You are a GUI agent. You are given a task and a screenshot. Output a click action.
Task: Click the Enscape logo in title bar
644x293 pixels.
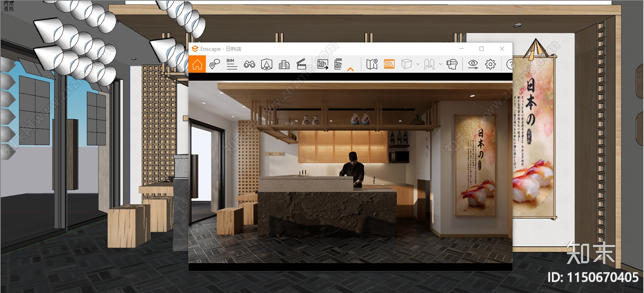(195, 49)
